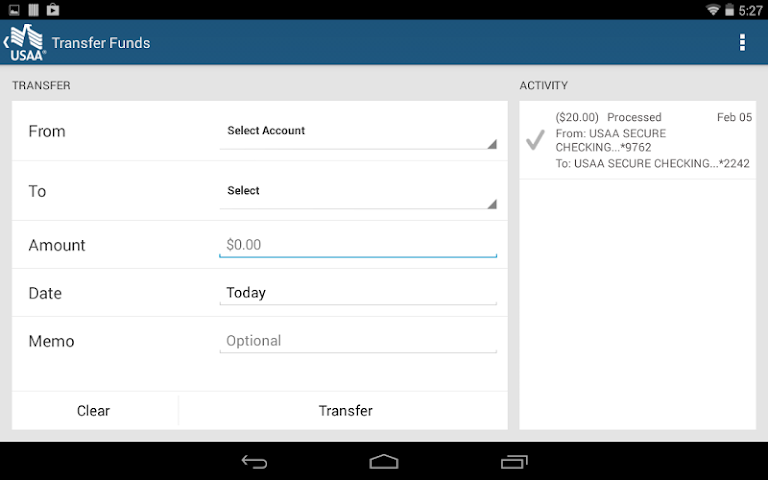Screen dimensions: 768x480
Task: Tap the Memo label
Action: 51,341
